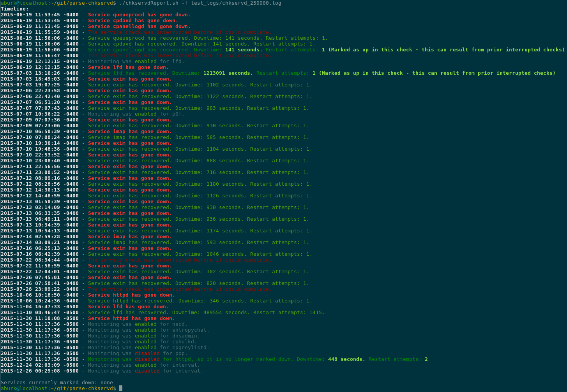
Task: Select 'Restart attempts: 1415.' value
Action: pos(289,313)
